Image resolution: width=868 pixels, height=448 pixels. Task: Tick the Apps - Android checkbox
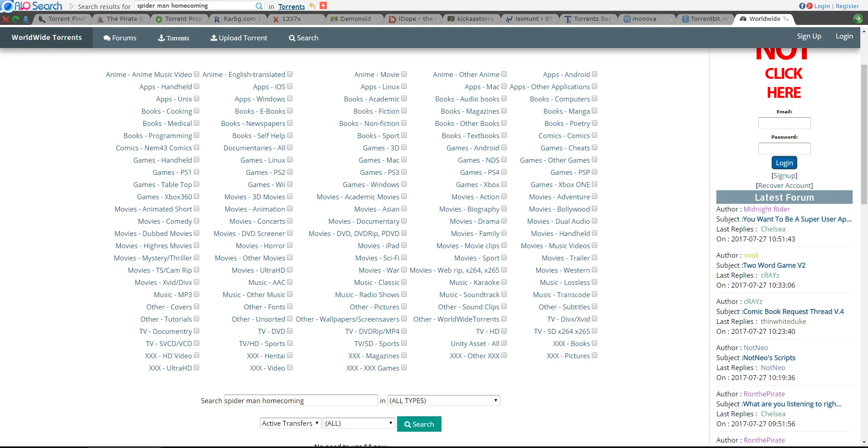pyautogui.click(x=595, y=74)
